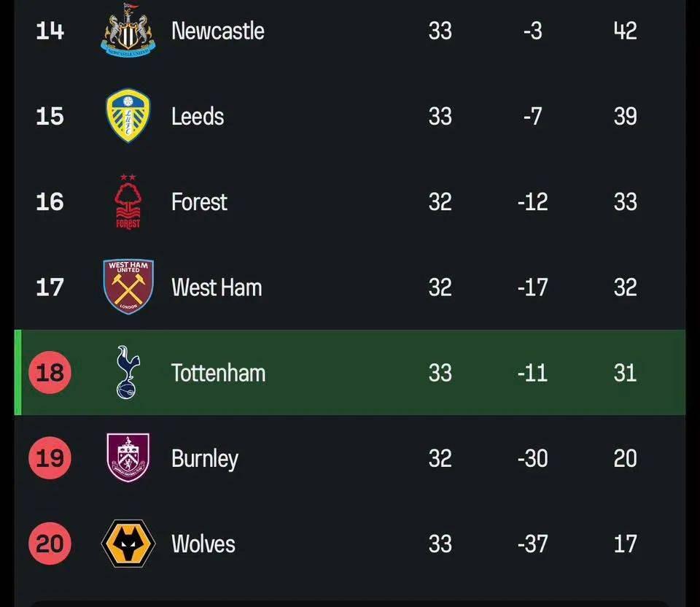Select the Tottenham team name
Viewport: 700px width, 607px height.
tap(218, 373)
